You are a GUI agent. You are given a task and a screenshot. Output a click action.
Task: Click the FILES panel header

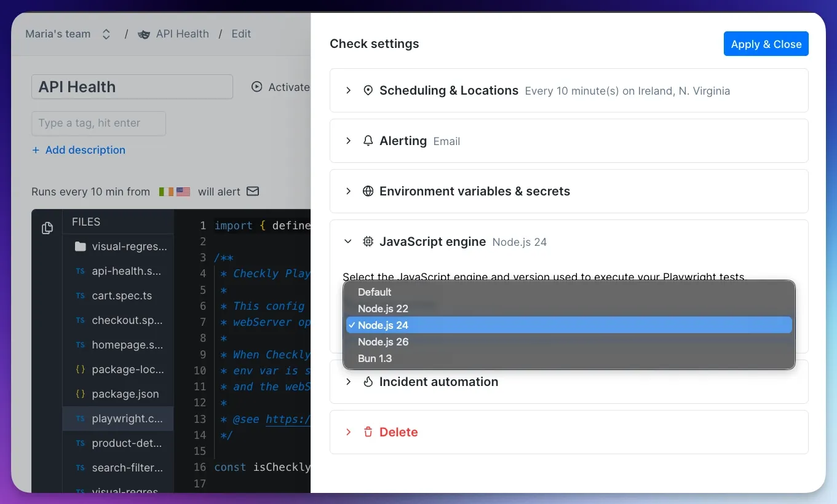click(x=86, y=222)
